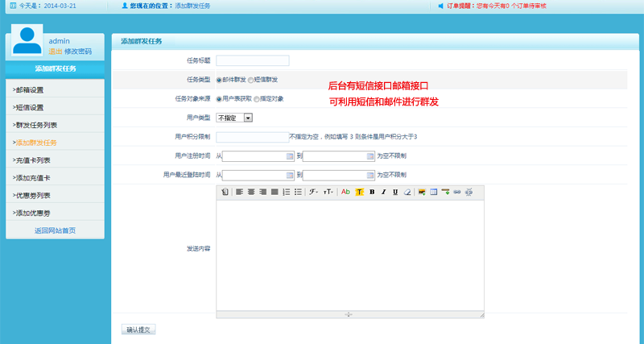The image size is (644, 344).
Task: Click the 任务标题 input field
Action: (x=253, y=60)
